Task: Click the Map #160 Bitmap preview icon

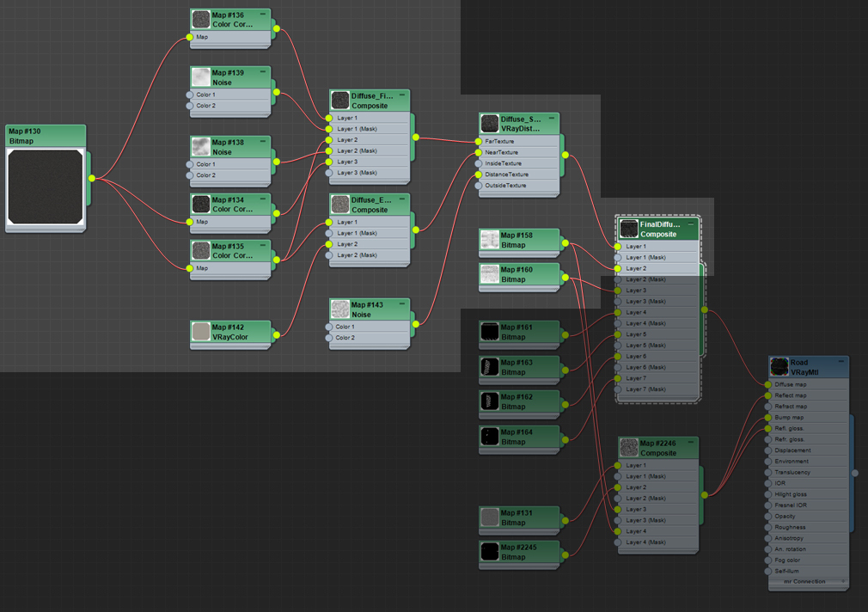Action: point(489,274)
